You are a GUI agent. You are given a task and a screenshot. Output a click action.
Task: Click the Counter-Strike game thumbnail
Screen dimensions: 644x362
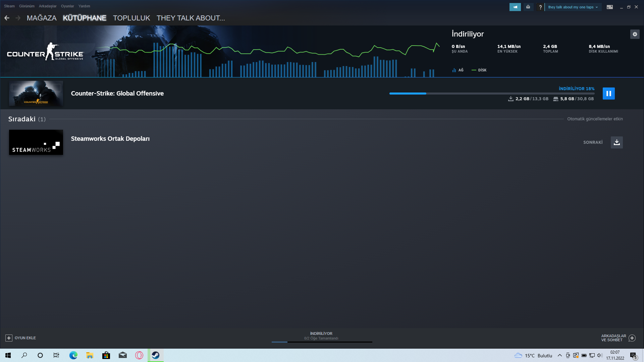(36, 94)
